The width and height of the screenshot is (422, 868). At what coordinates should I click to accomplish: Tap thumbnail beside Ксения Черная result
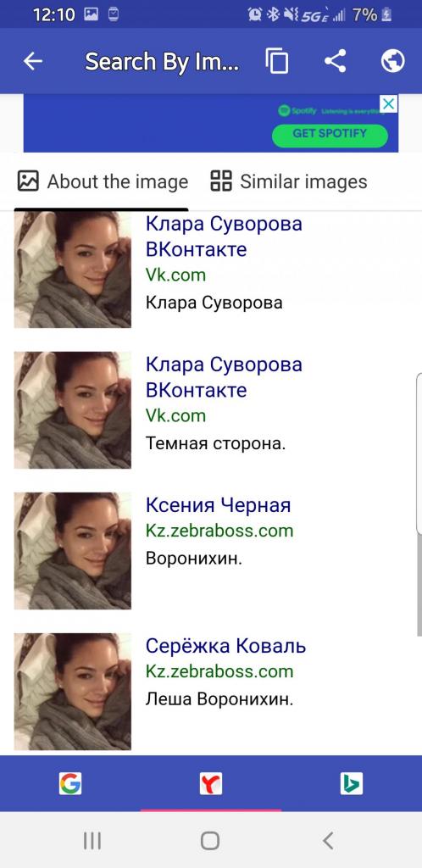[x=73, y=551]
